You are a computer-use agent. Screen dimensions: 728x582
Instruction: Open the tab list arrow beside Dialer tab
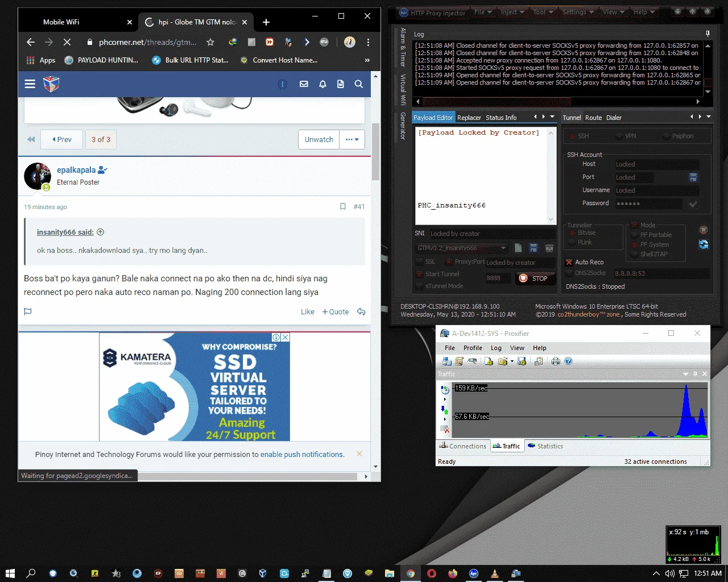[x=709, y=117]
